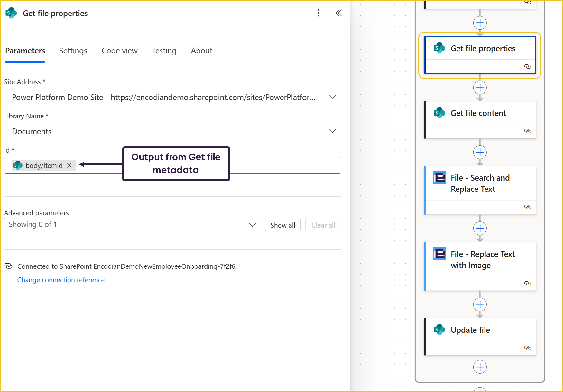The width and height of the screenshot is (563, 392).
Task: Switch to the Settings tab
Action: (73, 51)
